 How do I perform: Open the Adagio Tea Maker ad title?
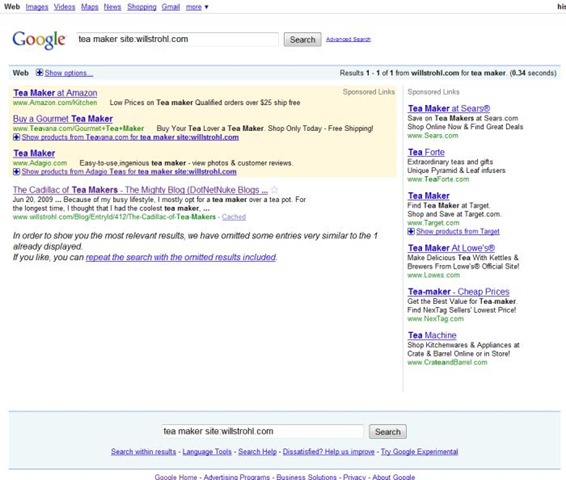(x=34, y=153)
